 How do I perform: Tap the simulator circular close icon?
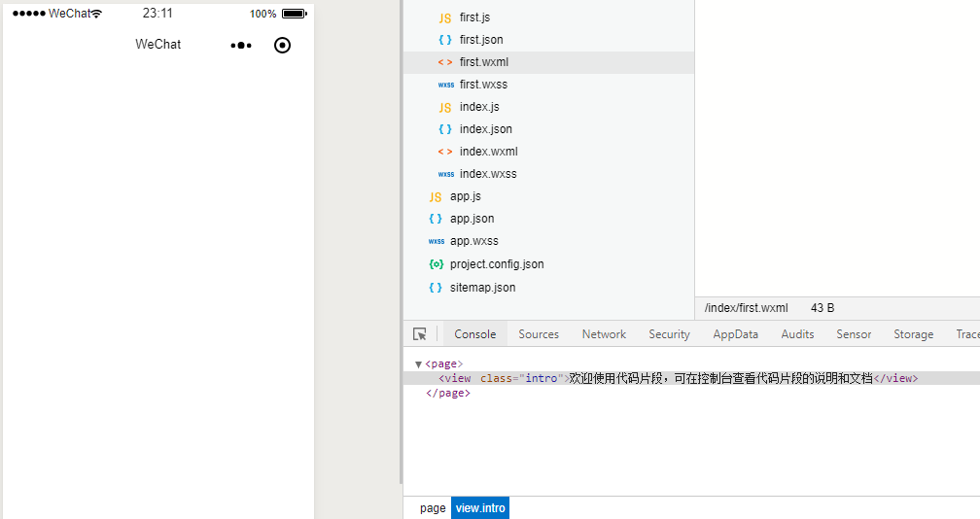point(283,45)
